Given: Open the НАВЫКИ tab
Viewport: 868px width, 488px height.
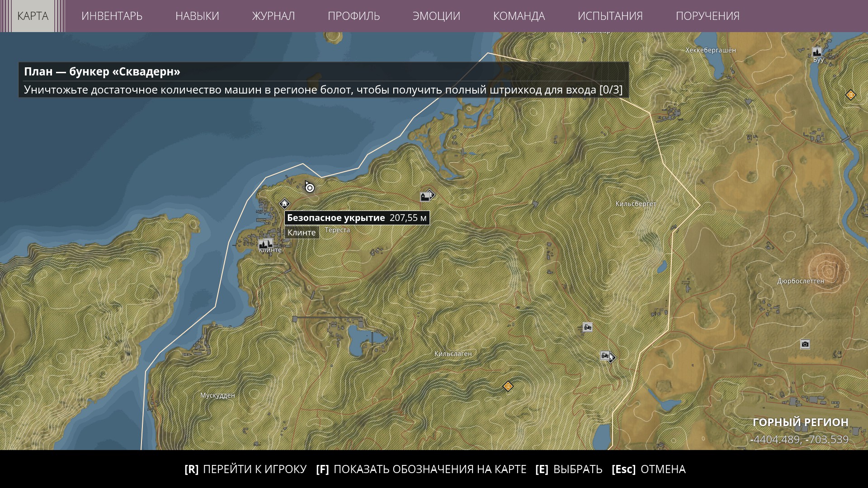Looking at the screenshot, I should tap(197, 16).
